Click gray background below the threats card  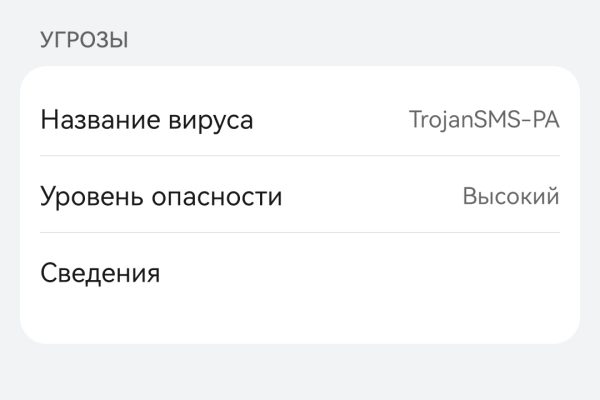(300, 372)
